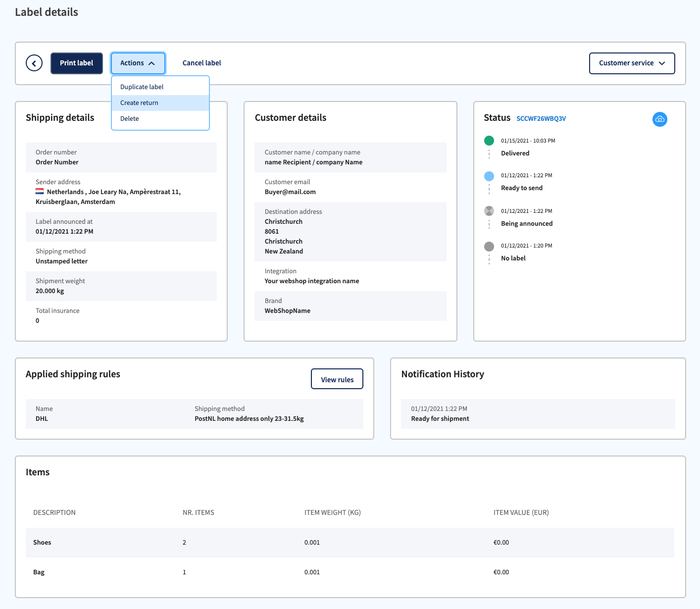Click the Cancel label link
This screenshot has height=609, width=700.
coord(201,63)
